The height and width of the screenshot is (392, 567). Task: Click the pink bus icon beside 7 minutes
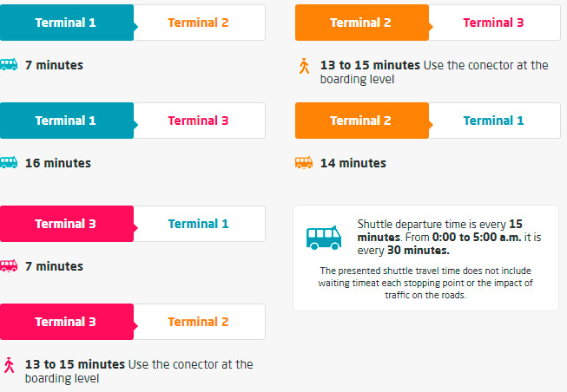[9, 266]
